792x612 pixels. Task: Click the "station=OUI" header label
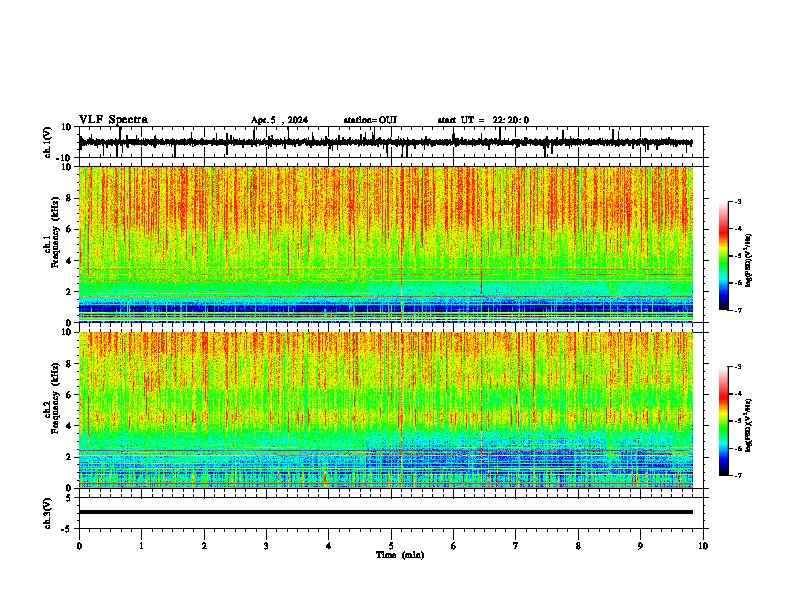pyautogui.click(x=370, y=120)
